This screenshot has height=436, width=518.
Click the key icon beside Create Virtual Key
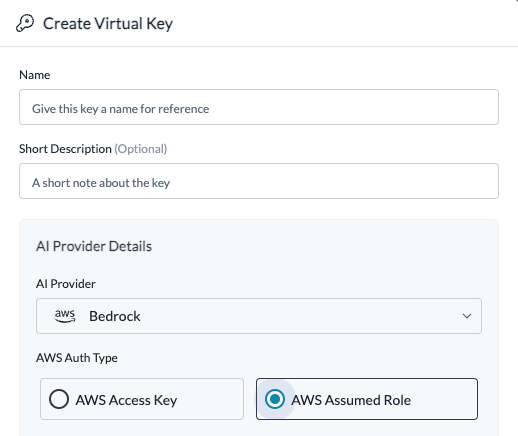point(25,23)
